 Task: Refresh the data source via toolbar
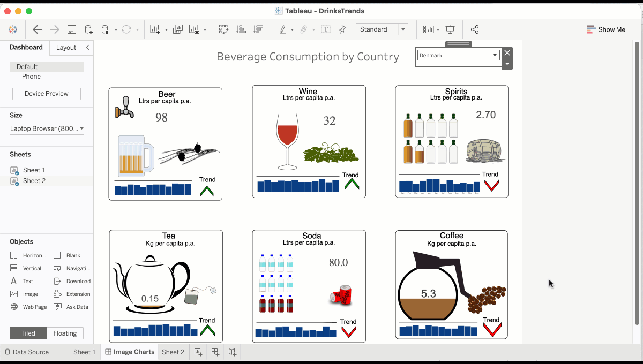click(126, 29)
